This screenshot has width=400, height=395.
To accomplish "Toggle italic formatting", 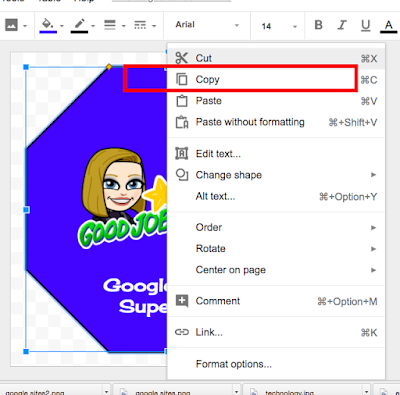I will pos(342,25).
